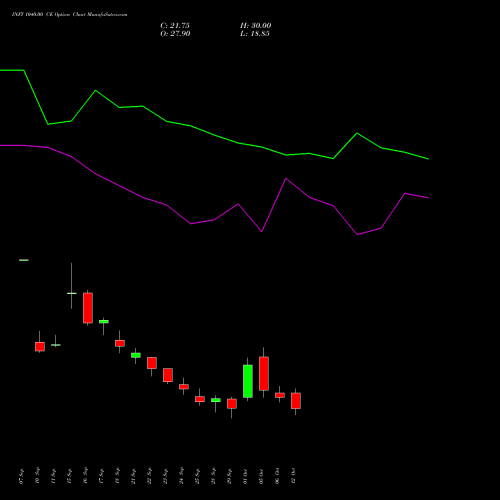500x500 pixels.
Task: Click the "16 Sep" date axis label
Action: point(86,476)
